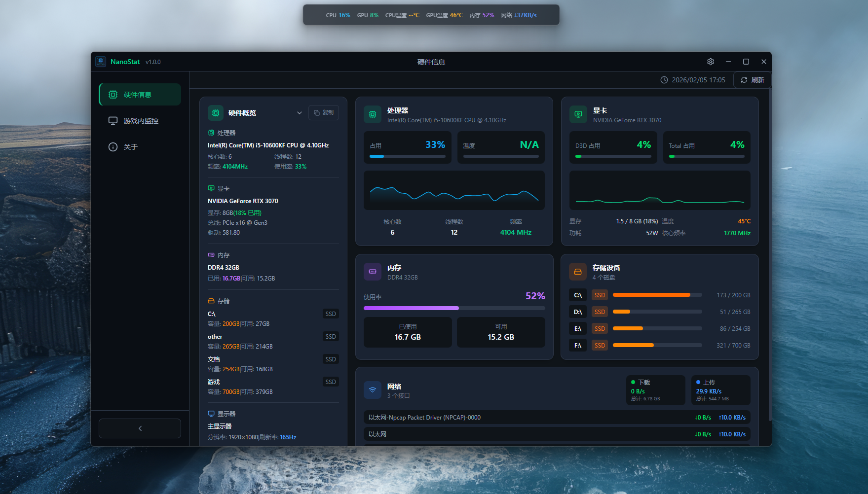Click the in-game monitoring screen icon

(113, 121)
